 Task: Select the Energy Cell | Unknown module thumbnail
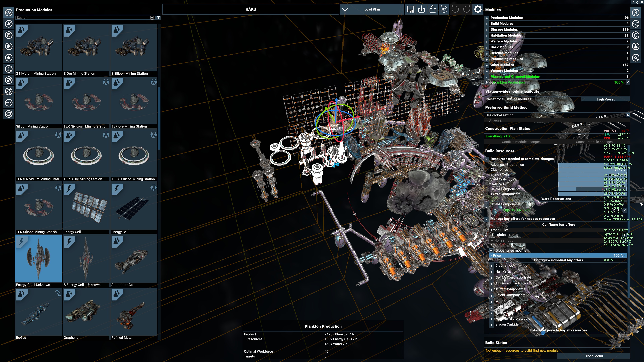pos(39,261)
